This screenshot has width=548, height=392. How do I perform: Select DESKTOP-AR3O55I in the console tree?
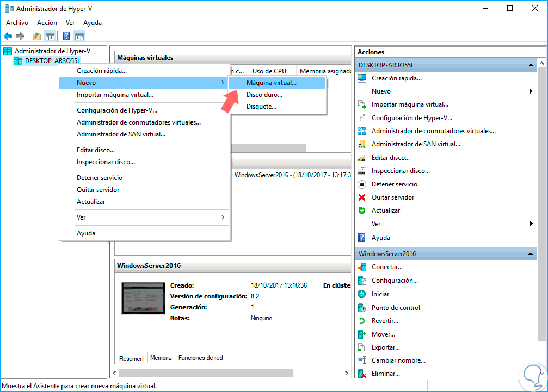(52, 61)
